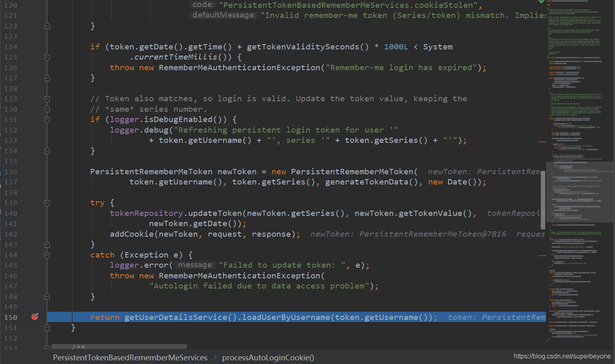Collapse the logger.isDebugEnabled block at line 131
Viewport: 615px width, 364px height.
tap(47, 120)
